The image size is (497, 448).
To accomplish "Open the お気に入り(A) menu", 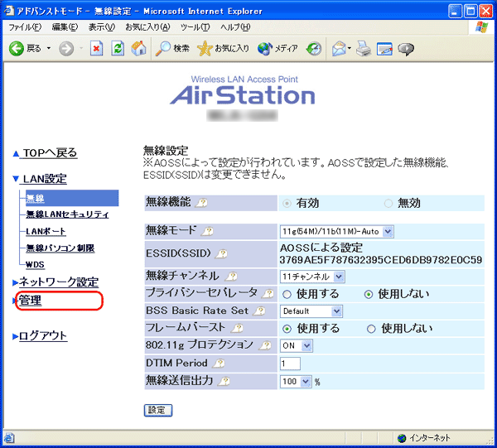I will point(147,27).
